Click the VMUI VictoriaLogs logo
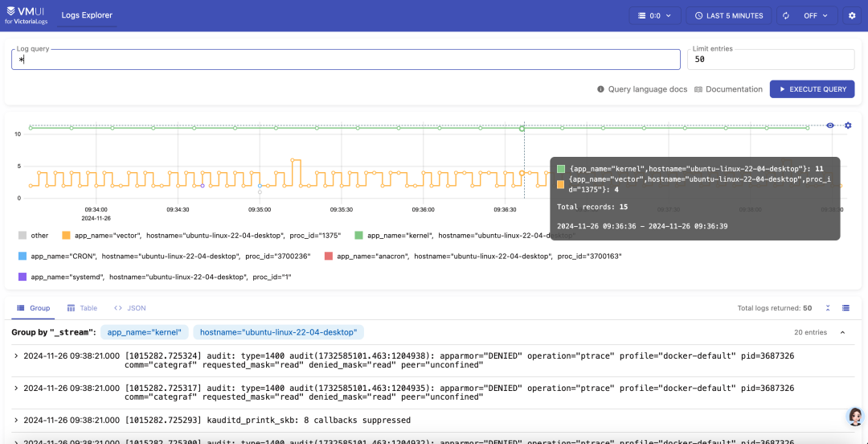Screen dimensions: 868x444 point(27,15)
